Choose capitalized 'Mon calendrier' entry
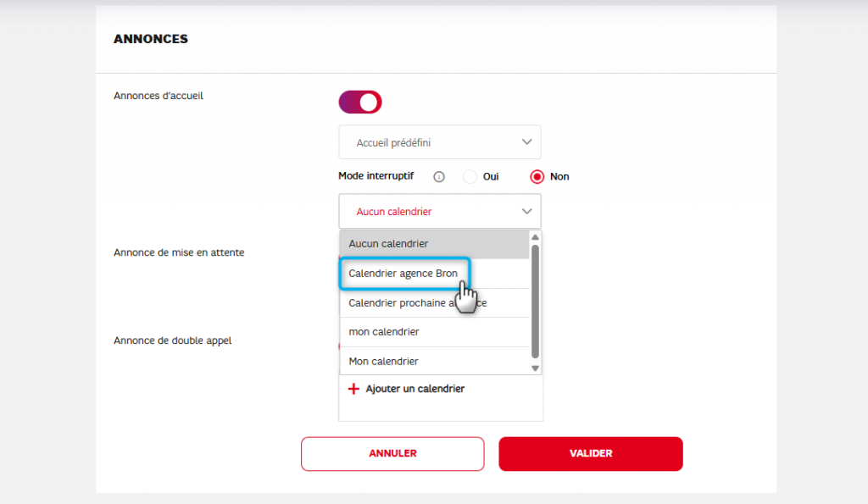The height and width of the screenshot is (504, 868). coord(384,362)
